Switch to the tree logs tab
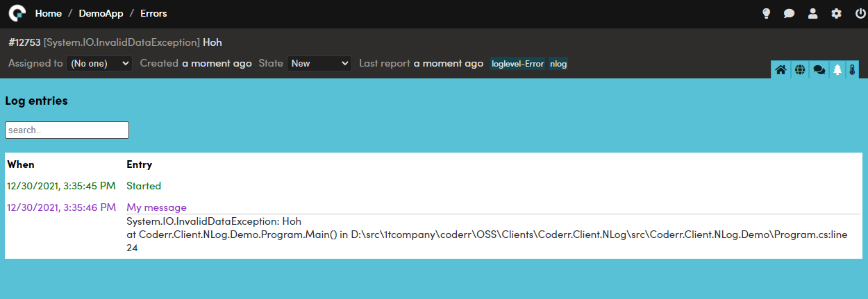The width and height of the screenshot is (868, 299). pyautogui.click(x=837, y=69)
